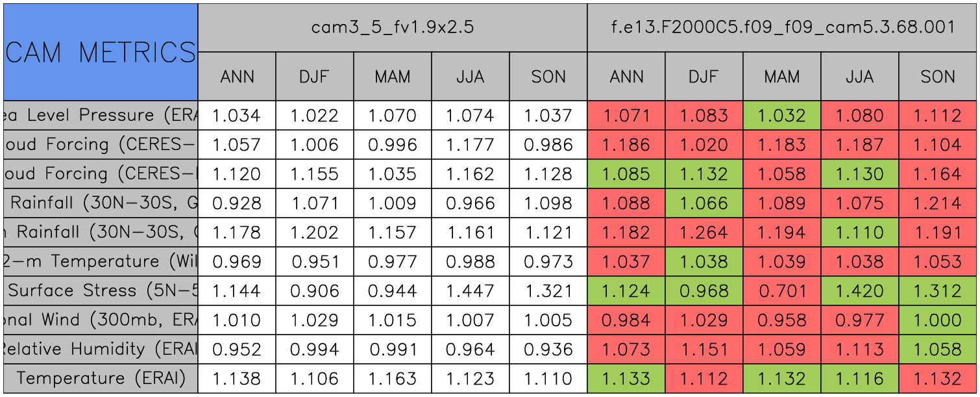The height and width of the screenshot is (397, 980).
Task: Click the 2-m Temperature row label
Action: [x=101, y=261]
